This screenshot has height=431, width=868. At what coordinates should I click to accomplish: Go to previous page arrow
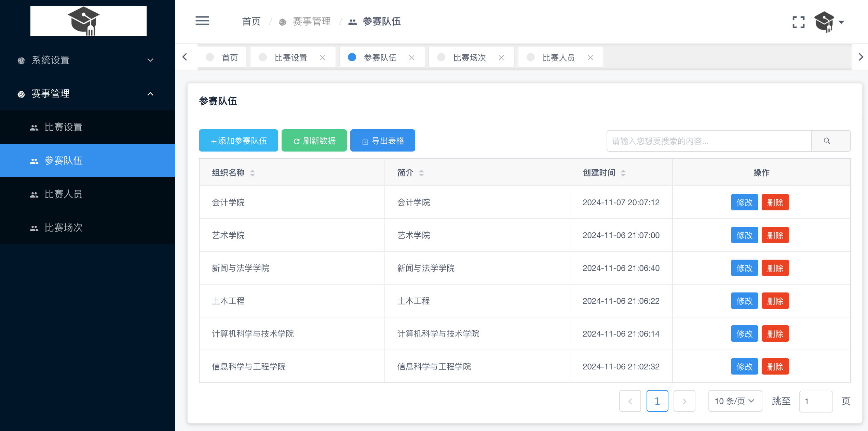[630, 401]
